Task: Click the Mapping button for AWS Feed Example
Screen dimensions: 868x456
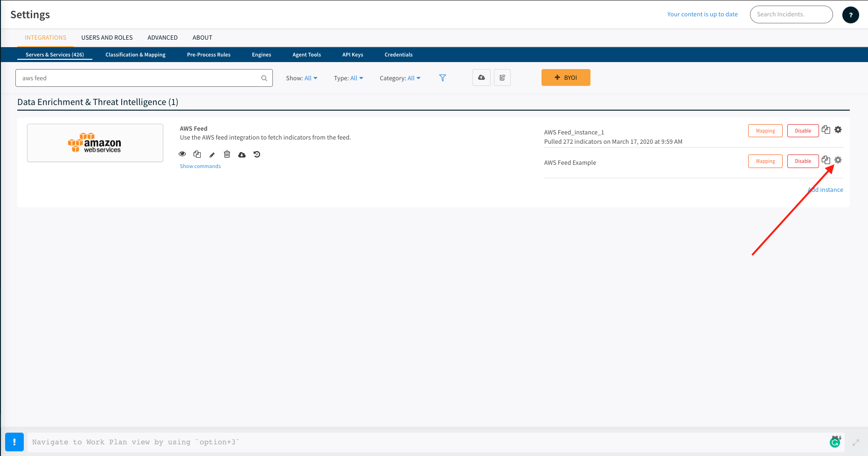Action: click(765, 161)
